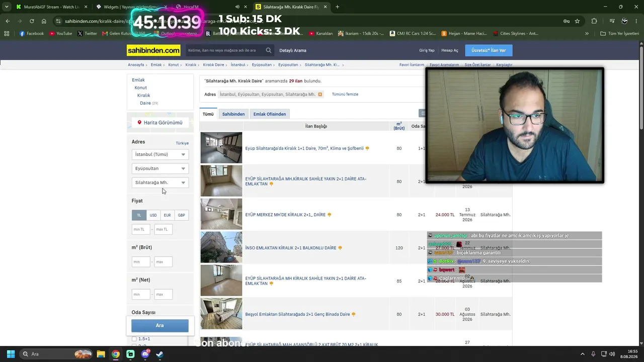
Task: Select TL as the price currency
Action: coord(139,215)
